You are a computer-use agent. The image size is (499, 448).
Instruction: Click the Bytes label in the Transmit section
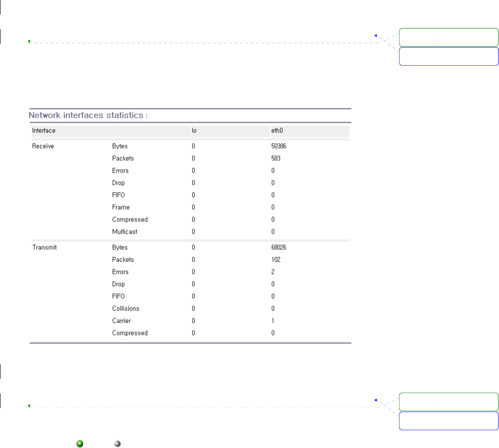(120, 247)
